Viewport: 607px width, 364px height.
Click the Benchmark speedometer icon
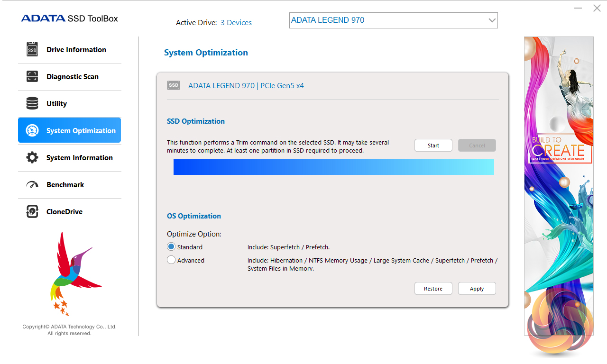point(32,184)
